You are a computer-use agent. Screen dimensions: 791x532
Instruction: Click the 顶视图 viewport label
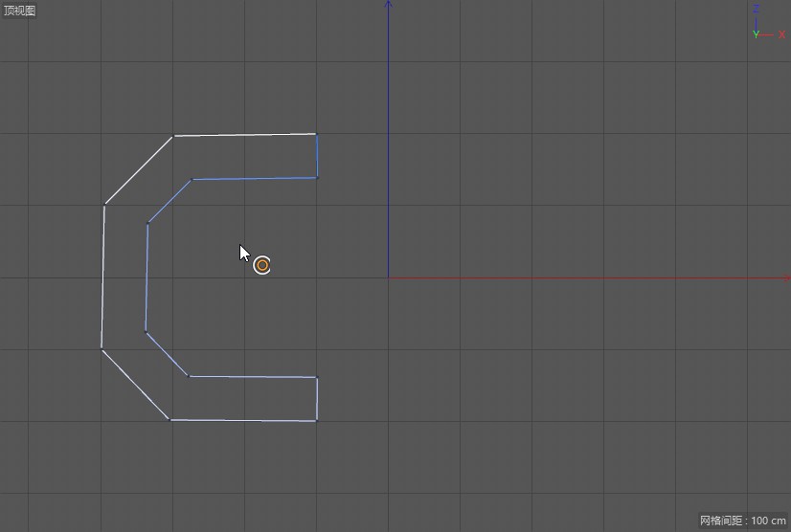[19, 11]
